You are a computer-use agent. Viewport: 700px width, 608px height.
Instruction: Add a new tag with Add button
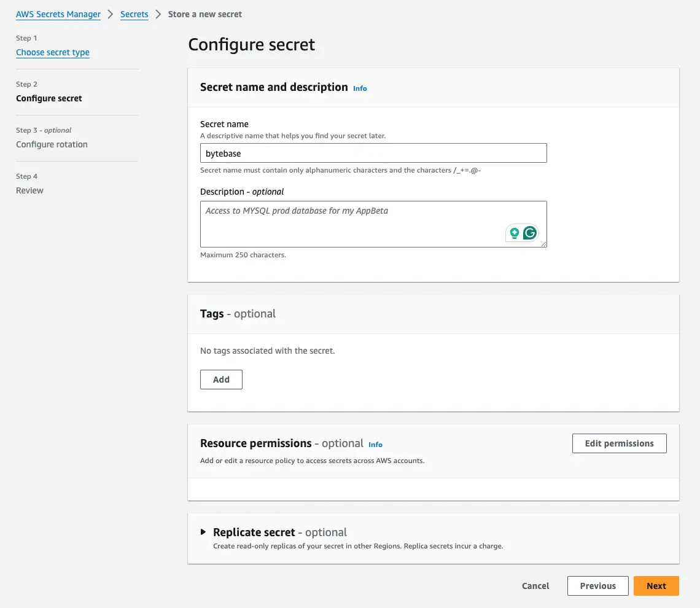[x=222, y=380]
